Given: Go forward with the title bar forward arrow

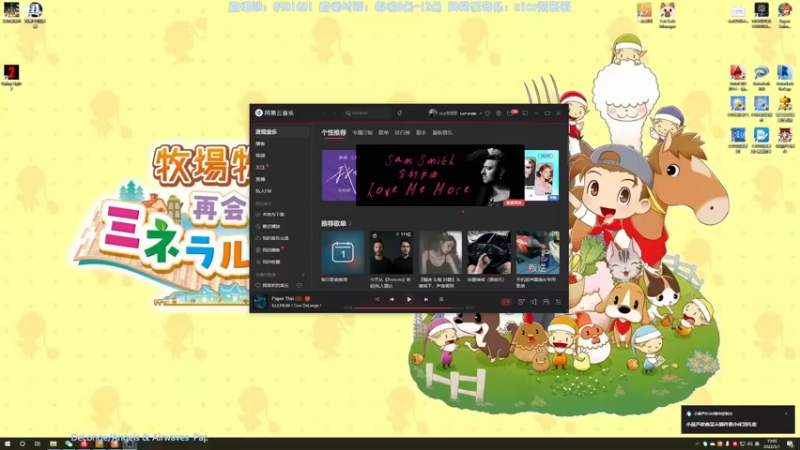Looking at the screenshot, I should coord(335,113).
